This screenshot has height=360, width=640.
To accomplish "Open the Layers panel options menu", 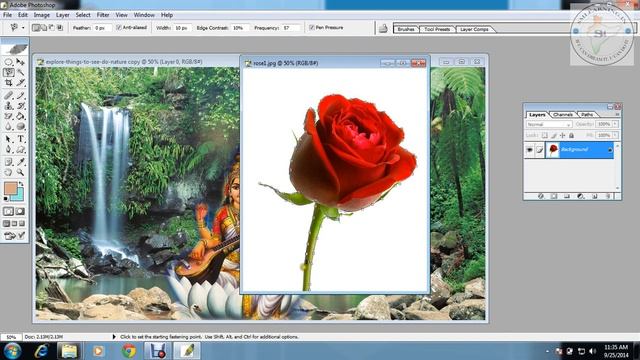I will 617,115.
